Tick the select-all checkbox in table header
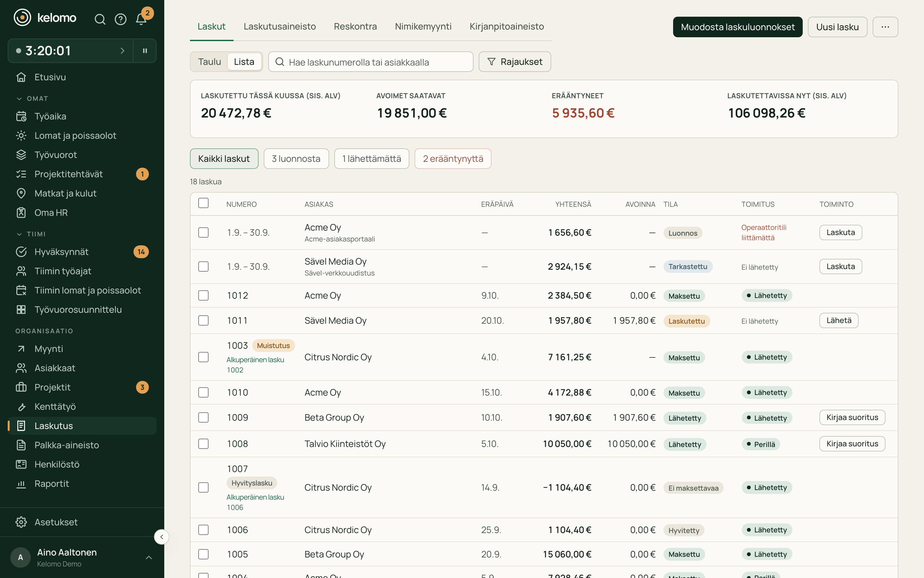Viewport: 924px width, 578px height. 203,203
